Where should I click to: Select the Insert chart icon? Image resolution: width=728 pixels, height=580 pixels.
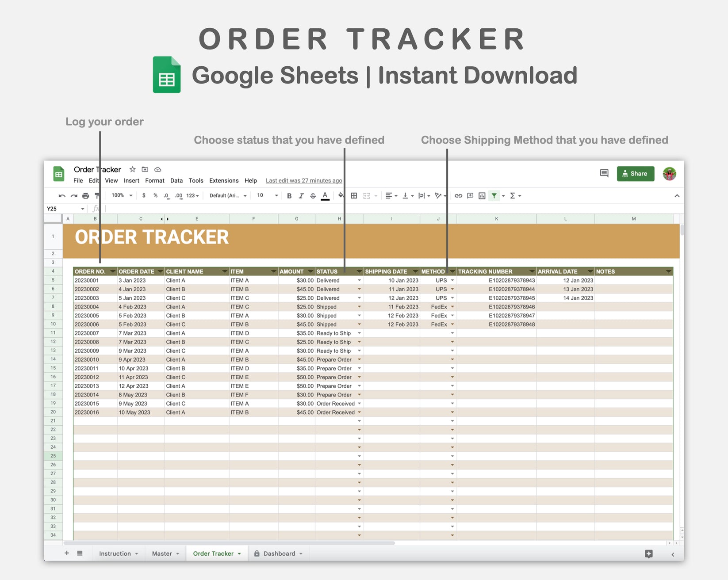pyautogui.click(x=481, y=195)
